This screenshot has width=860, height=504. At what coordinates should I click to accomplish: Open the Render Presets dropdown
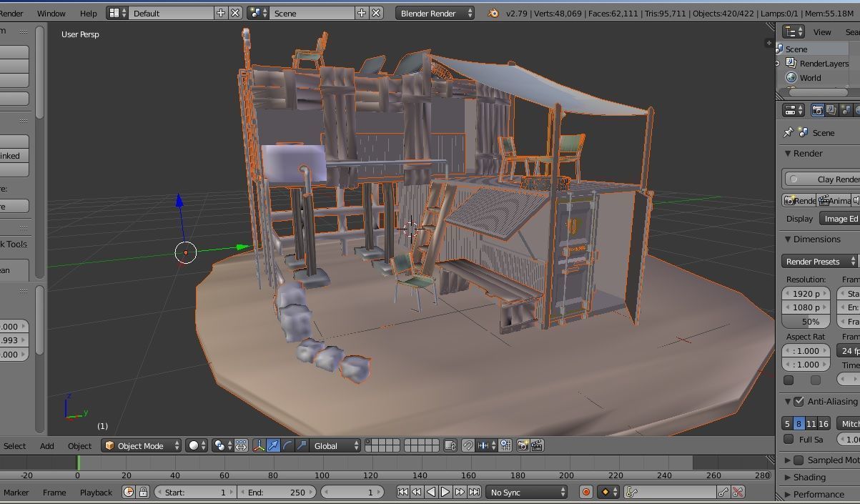[819, 261]
